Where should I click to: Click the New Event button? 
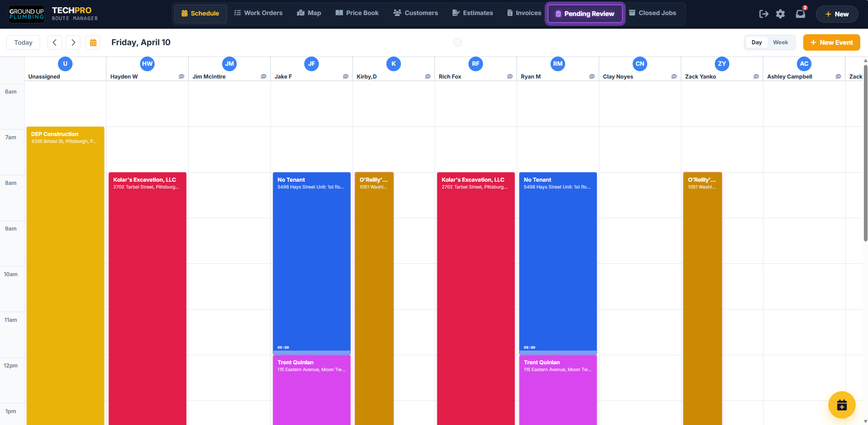pyautogui.click(x=831, y=42)
